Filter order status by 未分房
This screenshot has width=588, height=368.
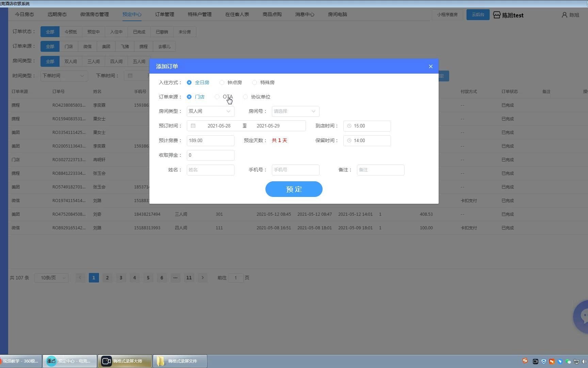click(184, 32)
